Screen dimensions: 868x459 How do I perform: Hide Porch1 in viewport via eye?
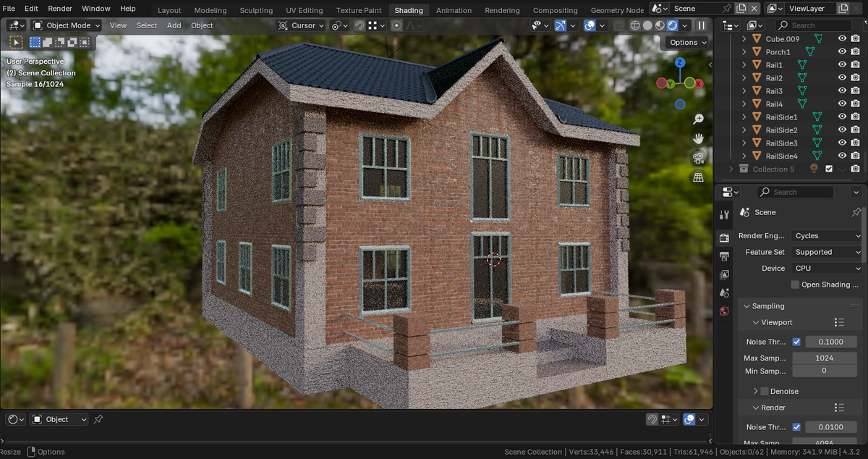pos(842,51)
